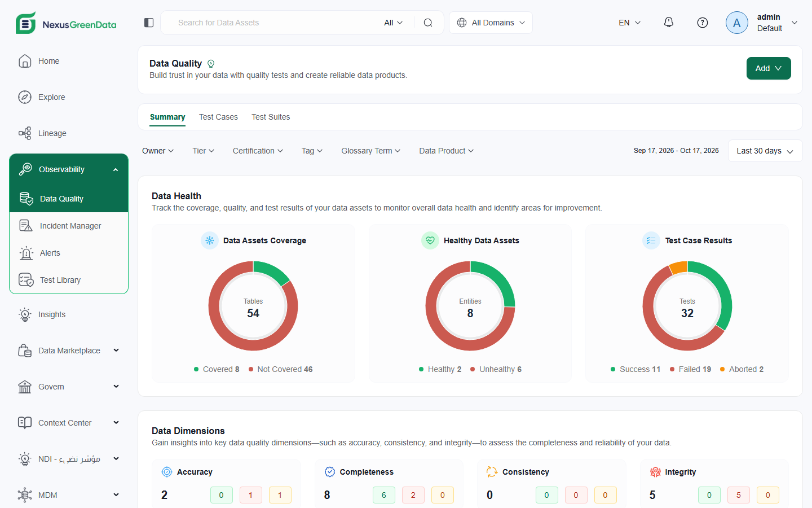Viewport: 812px width, 508px height.
Task: Open the help question mark icon
Action: coord(703,23)
